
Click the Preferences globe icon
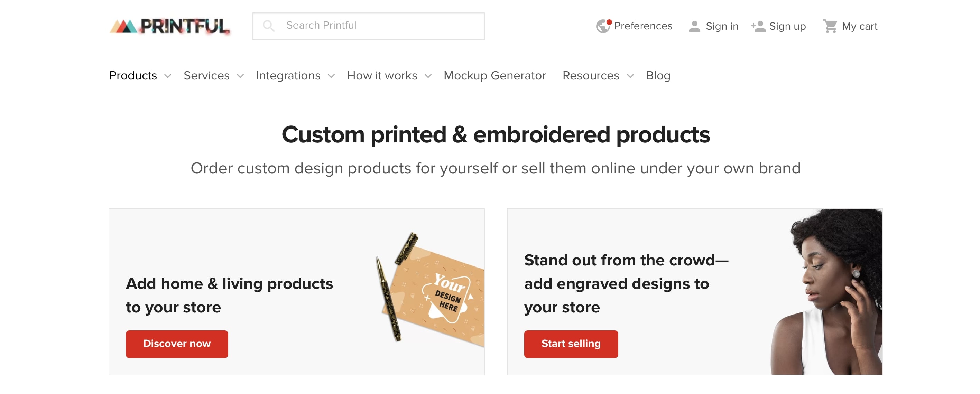tap(603, 26)
